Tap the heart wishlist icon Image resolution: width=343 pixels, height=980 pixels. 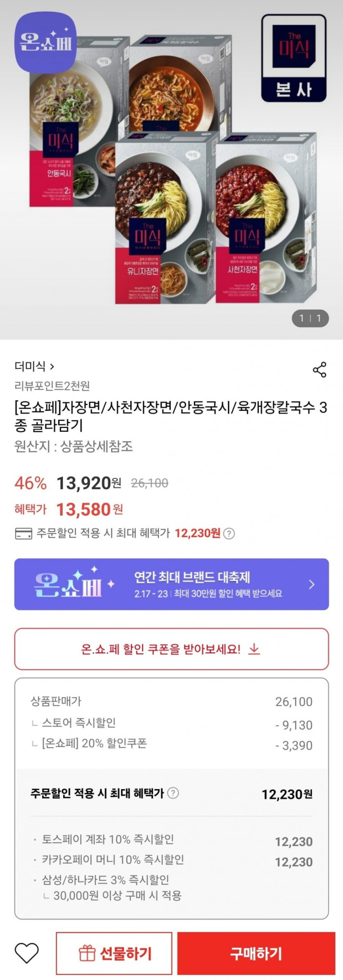27,953
